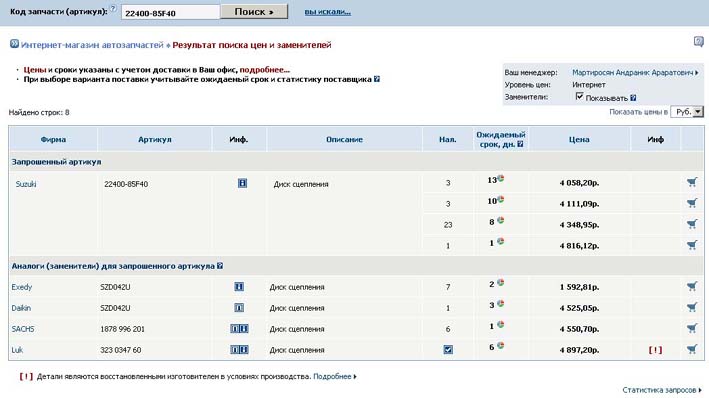Viewport: 709px width, 398px height.
Task: Toggle Показывать substitutes checkbox
Action: [579, 96]
